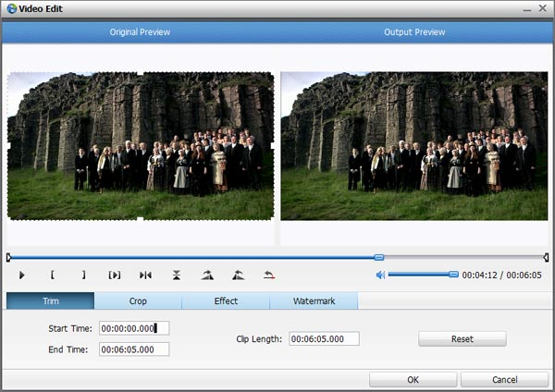555x392 pixels.
Task: Click the play selected segment icon
Action: pyautogui.click(x=115, y=275)
